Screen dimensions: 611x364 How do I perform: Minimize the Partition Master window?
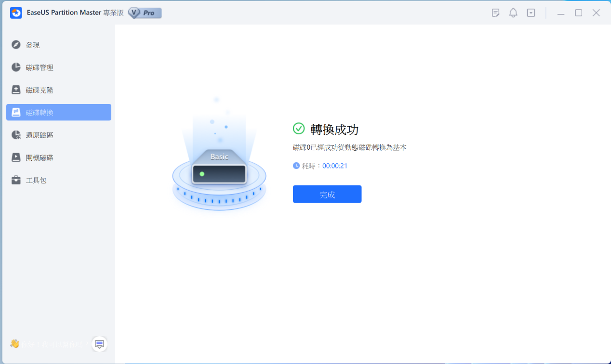point(561,13)
